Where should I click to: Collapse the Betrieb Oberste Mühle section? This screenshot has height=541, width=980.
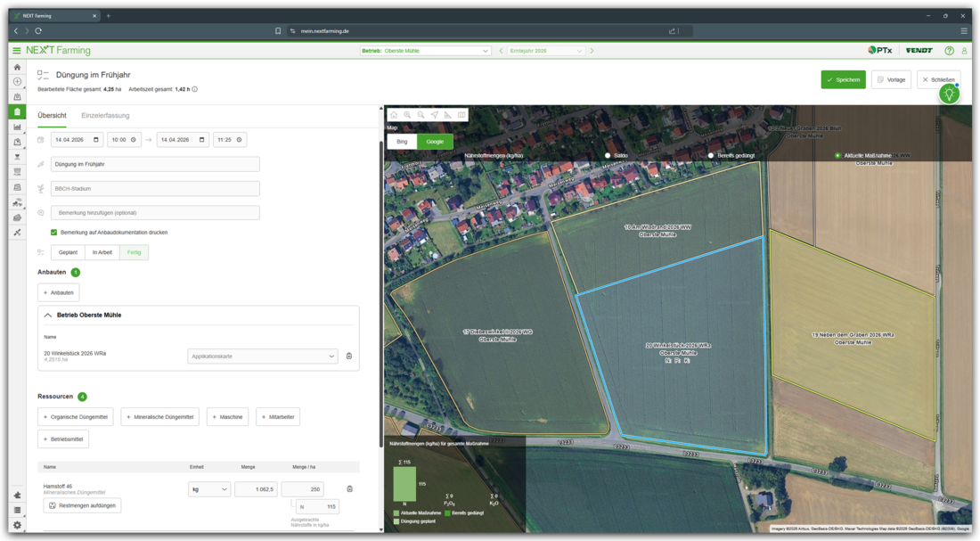[48, 316]
